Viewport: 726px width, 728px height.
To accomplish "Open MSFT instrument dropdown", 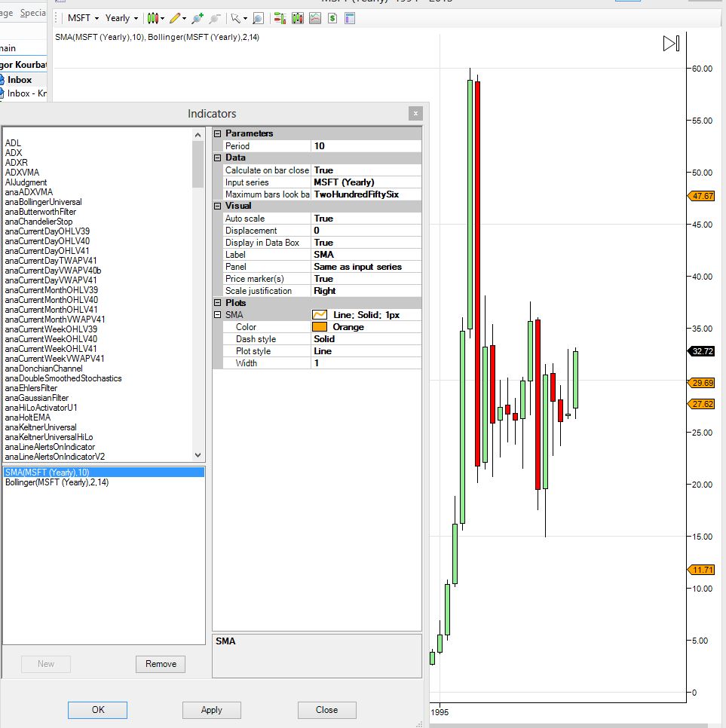I will [x=83, y=18].
